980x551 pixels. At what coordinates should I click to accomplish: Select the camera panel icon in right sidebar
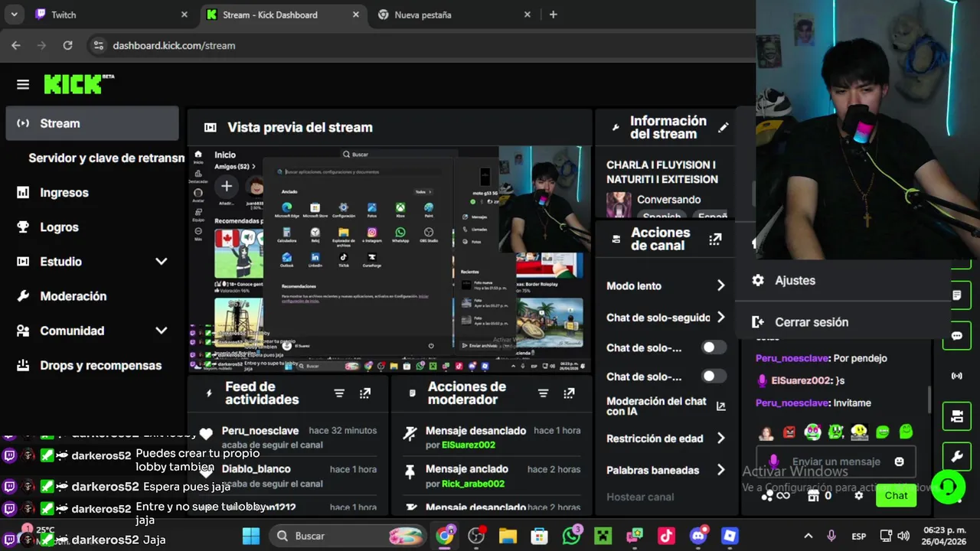pyautogui.click(x=956, y=416)
